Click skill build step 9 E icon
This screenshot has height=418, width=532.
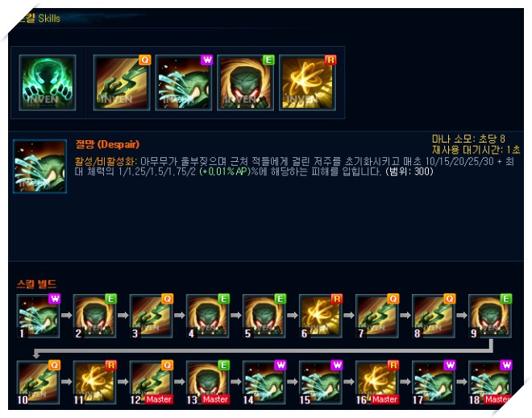(490, 316)
